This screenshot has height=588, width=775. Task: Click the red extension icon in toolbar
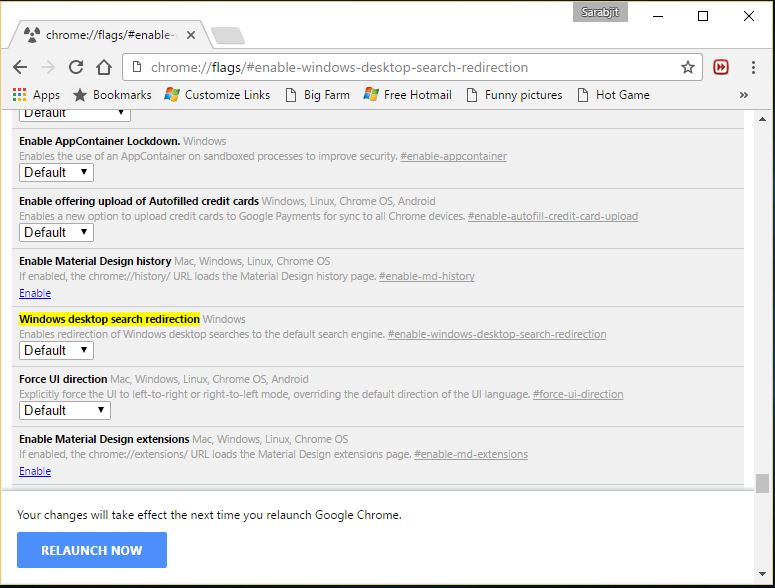(721, 67)
